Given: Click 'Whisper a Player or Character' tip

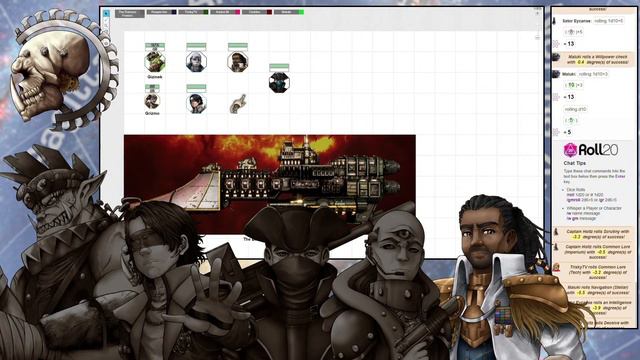Looking at the screenshot, I should pos(594,208).
